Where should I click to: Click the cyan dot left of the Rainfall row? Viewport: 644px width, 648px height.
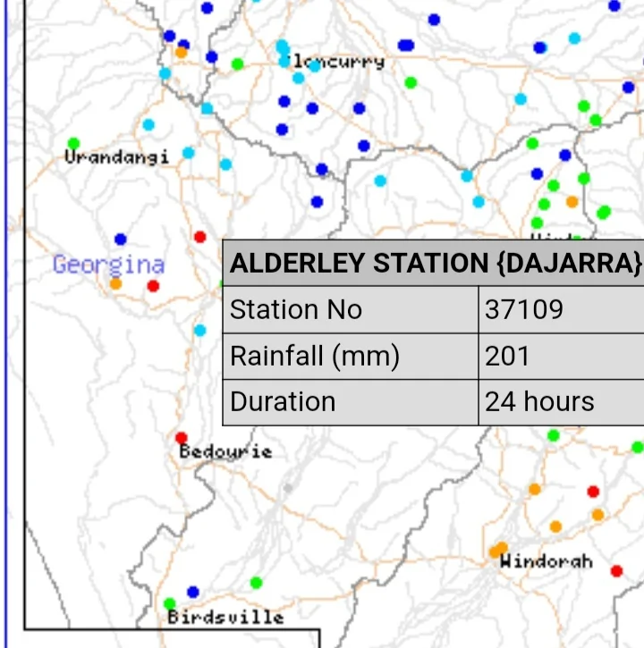pos(199,330)
